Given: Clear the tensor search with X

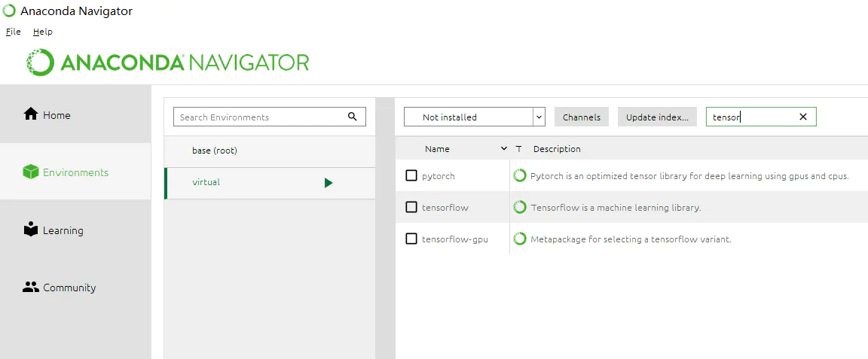Looking at the screenshot, I should coord(802,117).
